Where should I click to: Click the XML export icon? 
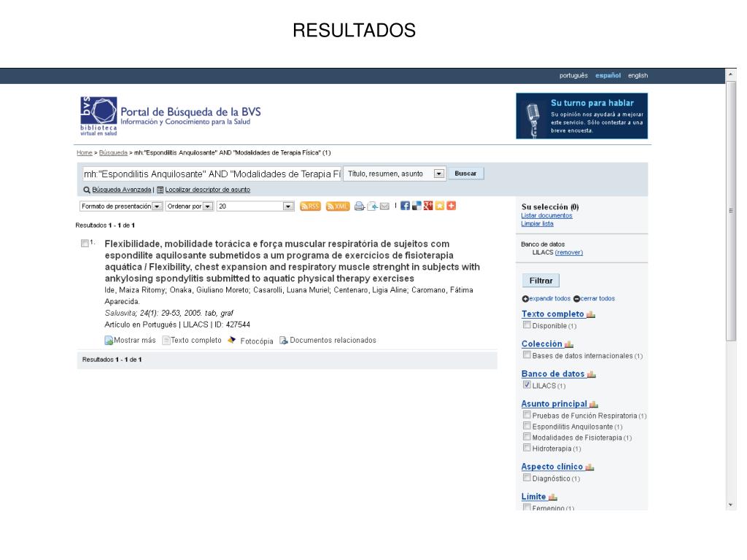(338, 206)
